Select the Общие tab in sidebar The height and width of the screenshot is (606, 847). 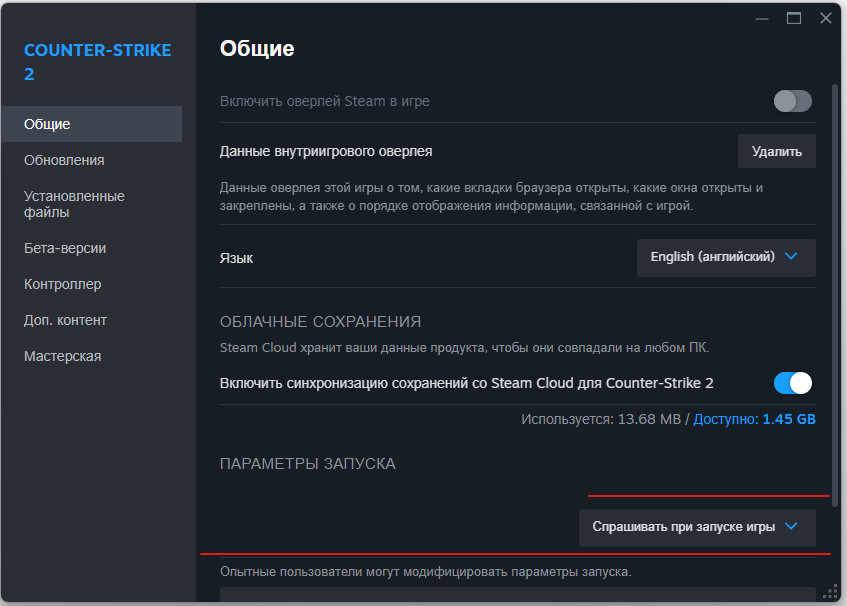point(47,124)
